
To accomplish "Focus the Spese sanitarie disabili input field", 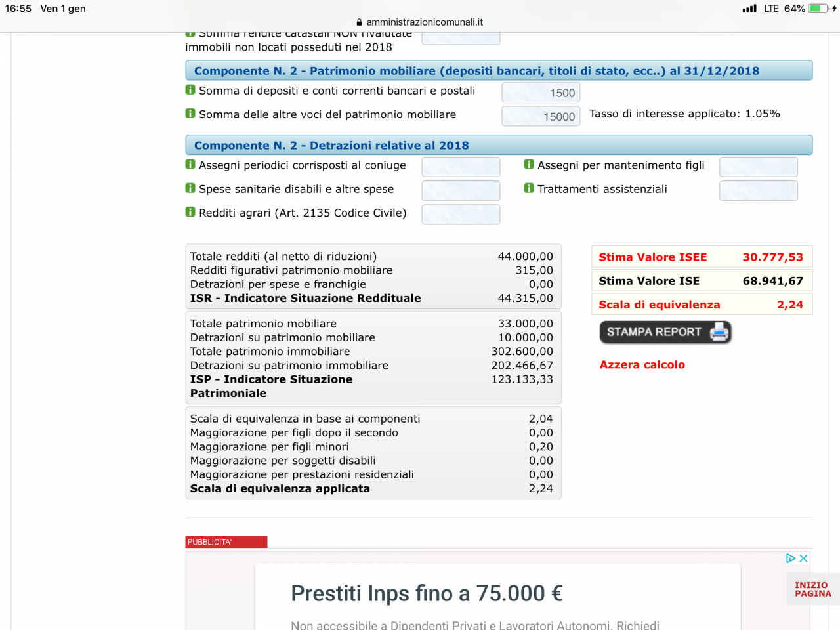I will coord(461,190).
